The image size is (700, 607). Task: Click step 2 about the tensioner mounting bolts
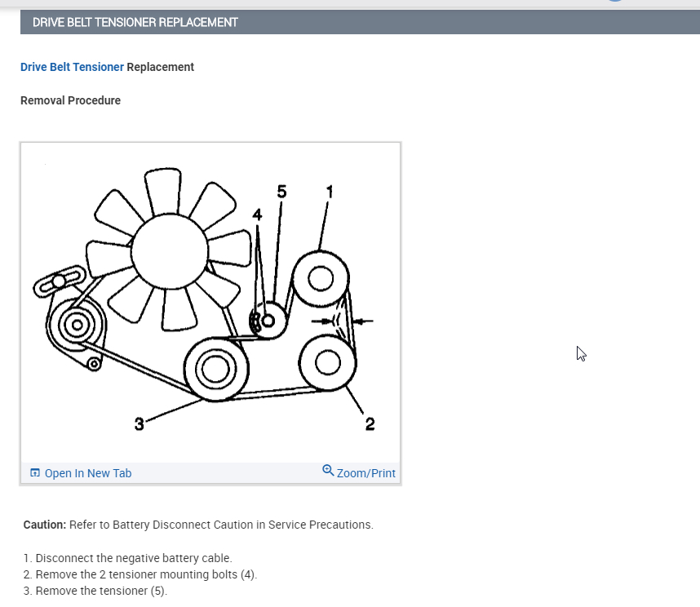point(140,574)
